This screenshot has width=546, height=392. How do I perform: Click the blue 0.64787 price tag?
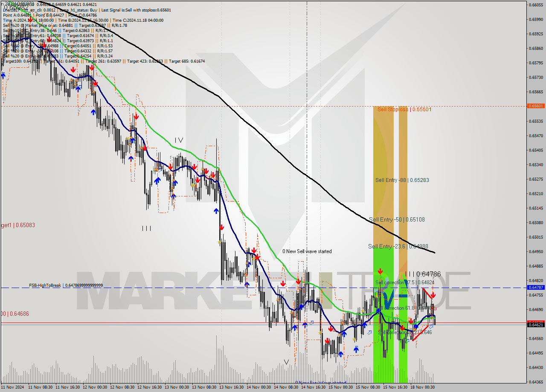click(536, 288)
